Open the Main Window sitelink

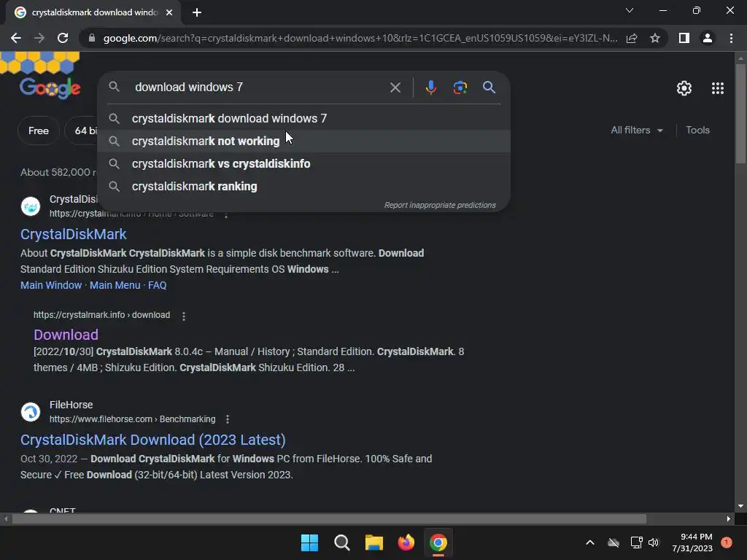pyautogui.click(x=51, y=285)
